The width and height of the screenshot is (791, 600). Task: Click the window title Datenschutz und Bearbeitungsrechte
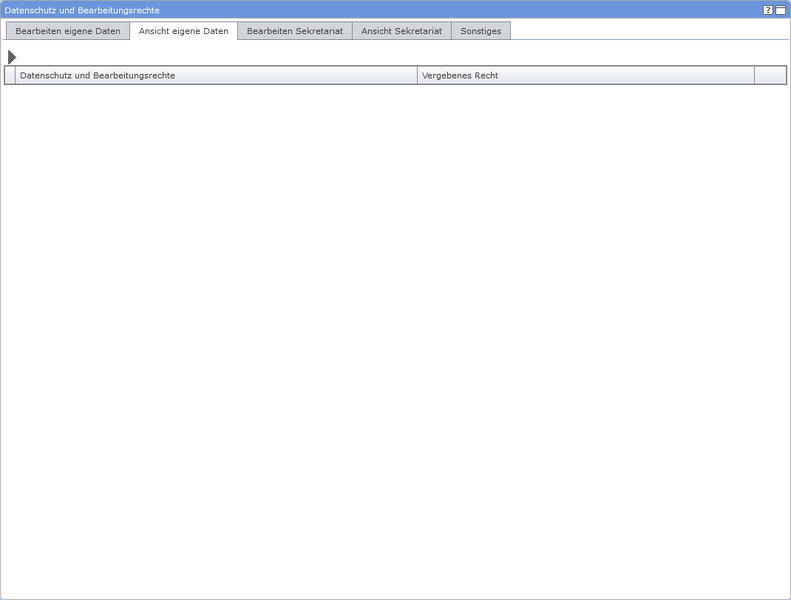coord(82,10)
